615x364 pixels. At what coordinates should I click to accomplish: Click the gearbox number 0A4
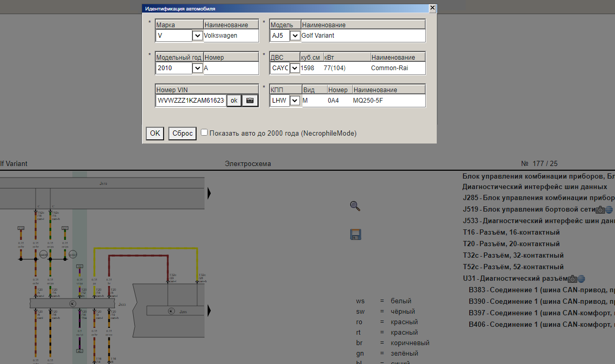(x=333, y=101)
